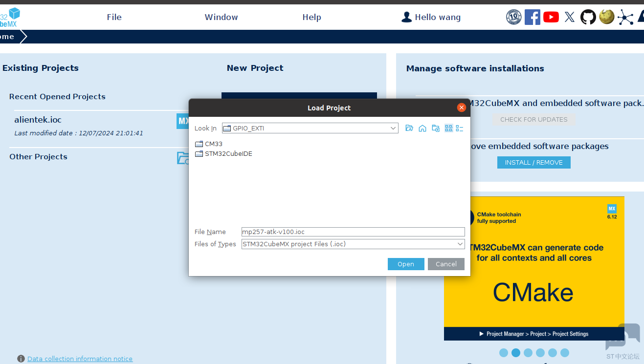The image size is (644, 364).
Task: Click the Other Projects label
Action: tap(38, 157)
